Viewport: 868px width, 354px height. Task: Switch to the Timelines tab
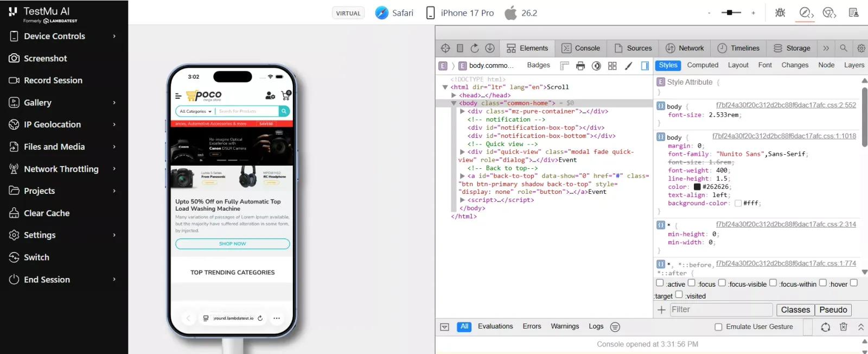738,48
